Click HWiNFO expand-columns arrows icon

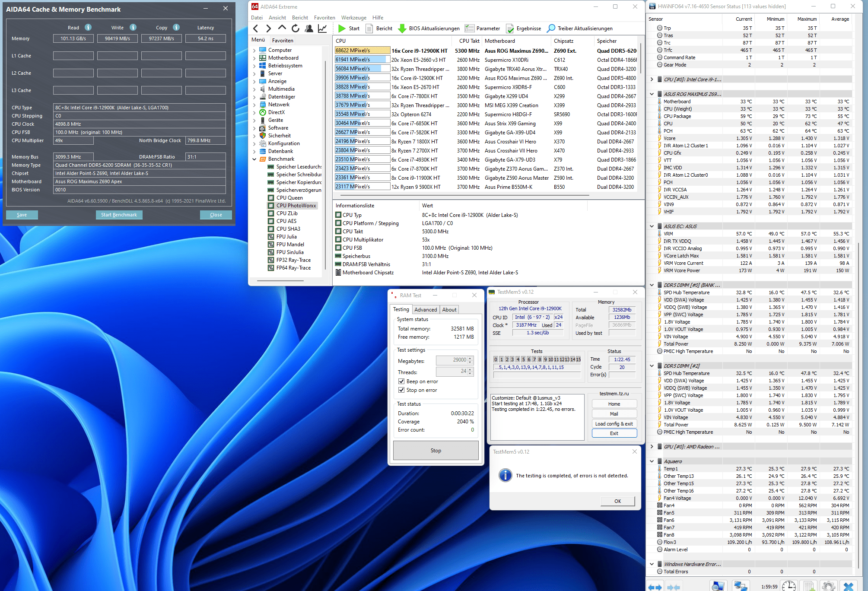click(655, 587)
